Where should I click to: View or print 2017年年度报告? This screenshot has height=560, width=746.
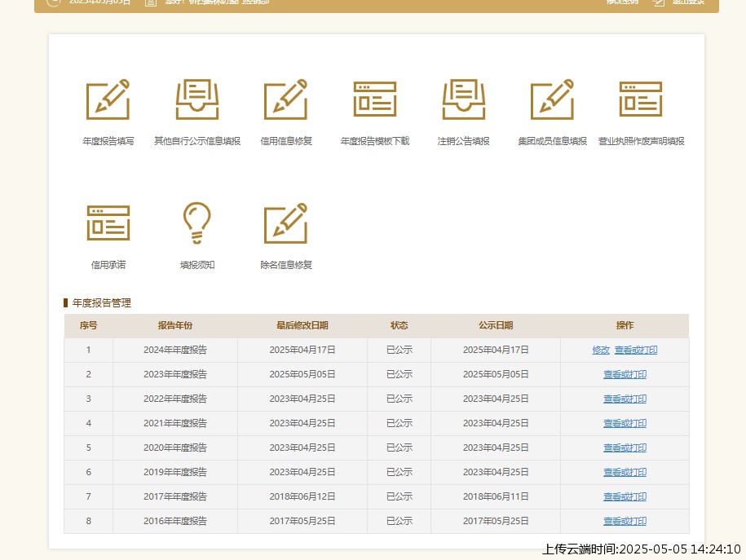(625, 496)
